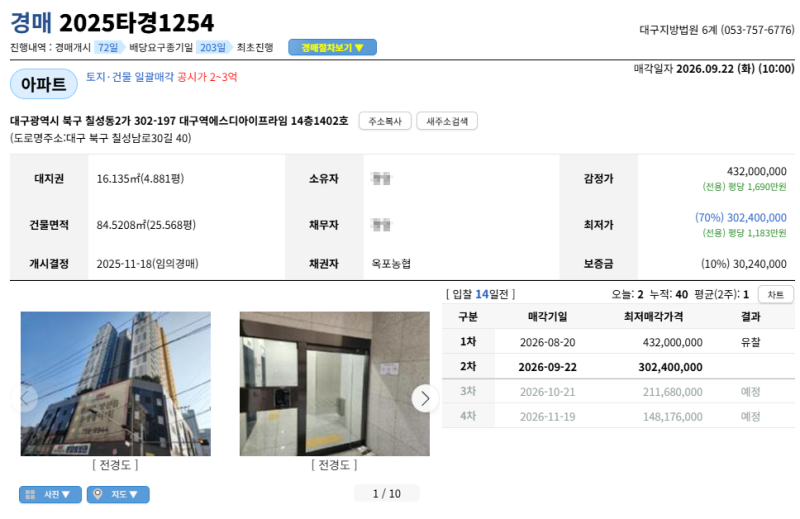Click the 매각일자 2026.09.22 text
Screen dimensions: 800x519
(x=714, y=69)
